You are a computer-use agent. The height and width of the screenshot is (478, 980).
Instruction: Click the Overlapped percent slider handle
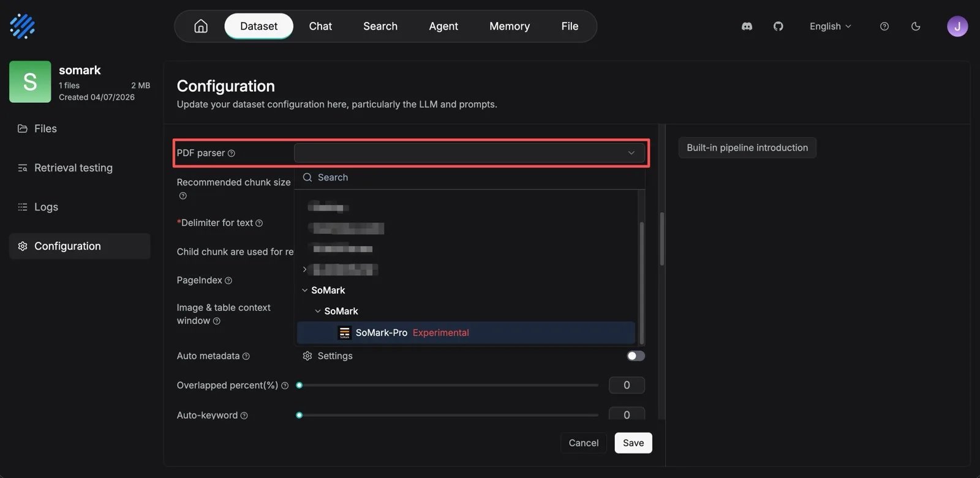pyautogui.click(x=300, y=386)
